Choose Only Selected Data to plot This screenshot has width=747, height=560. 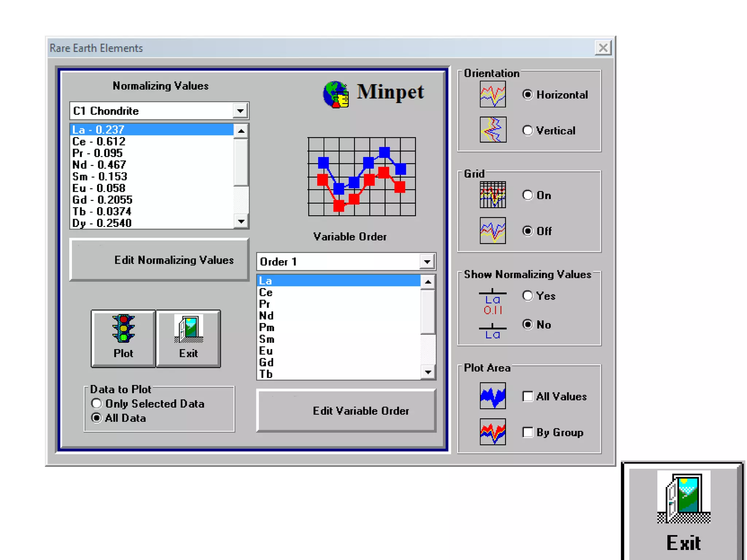[x=97, y=404]
